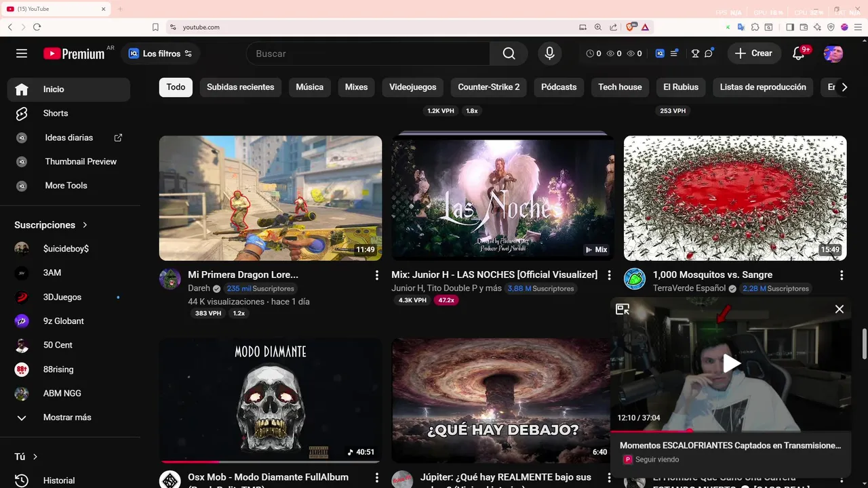Open Modo Diamante album thumbnail
868x488 pixels.
pos(271,401)
